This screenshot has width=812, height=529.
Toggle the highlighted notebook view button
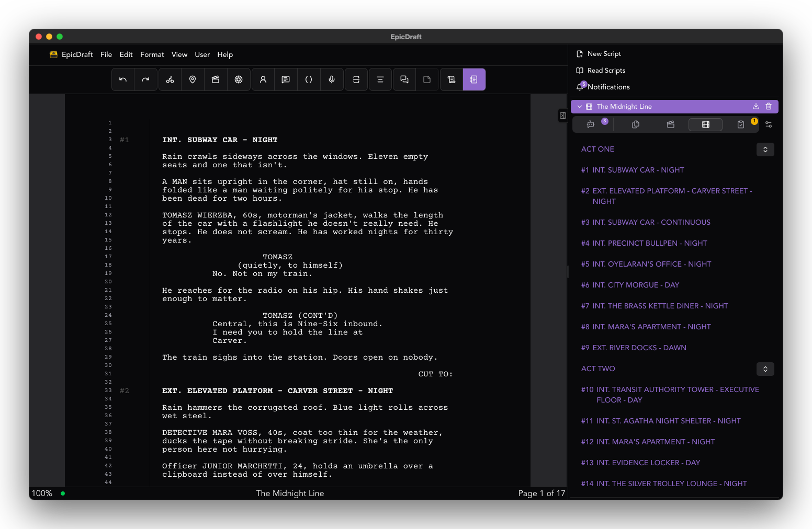pos(474,79)
